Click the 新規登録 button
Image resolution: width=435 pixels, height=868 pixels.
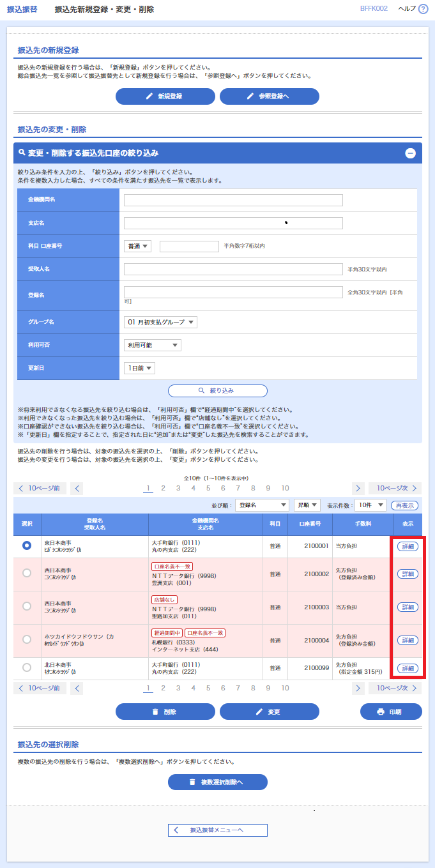pyautogui.click(x=165, y=96)
